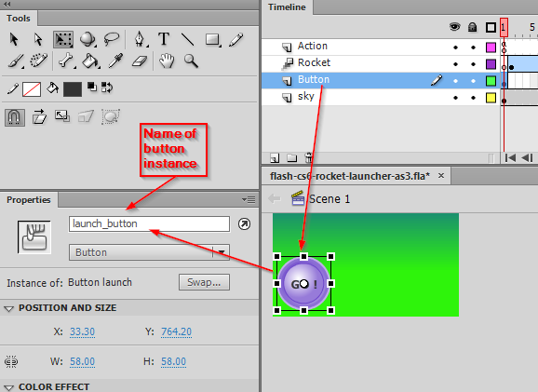
Task: Switch to the Timeline tab
Action: coord(287,7)
